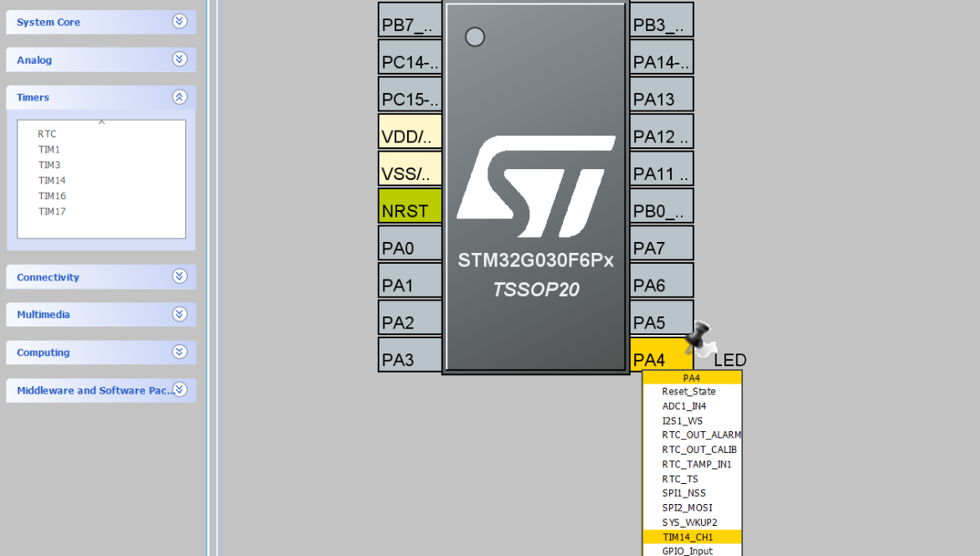
Task: Expand the Analog category
Action: point(101,60)
